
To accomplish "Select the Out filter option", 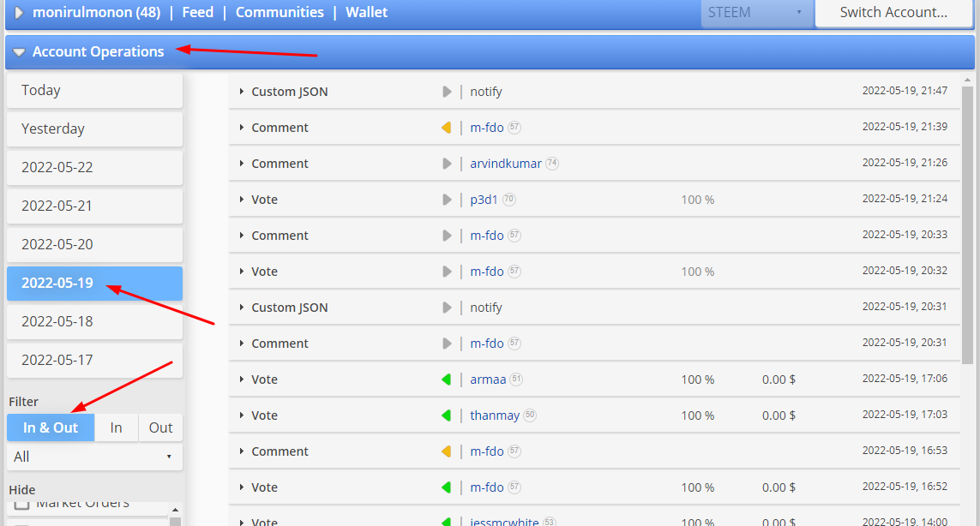I will pos(160,428).
